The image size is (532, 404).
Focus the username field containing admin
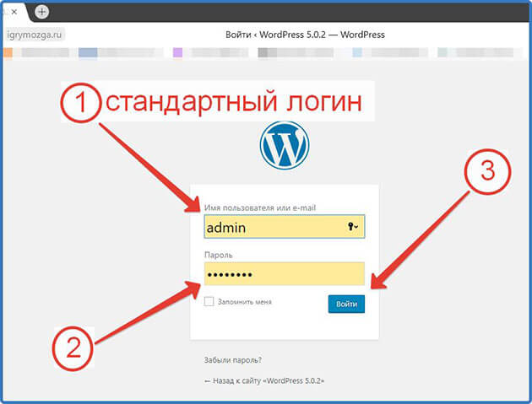point(285,227)
